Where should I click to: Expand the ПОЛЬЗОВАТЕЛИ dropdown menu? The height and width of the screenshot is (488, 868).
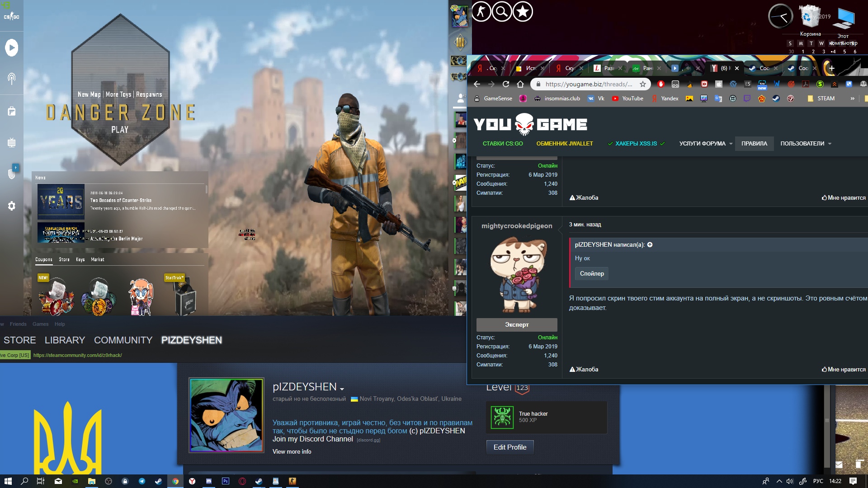click(806, 144)
